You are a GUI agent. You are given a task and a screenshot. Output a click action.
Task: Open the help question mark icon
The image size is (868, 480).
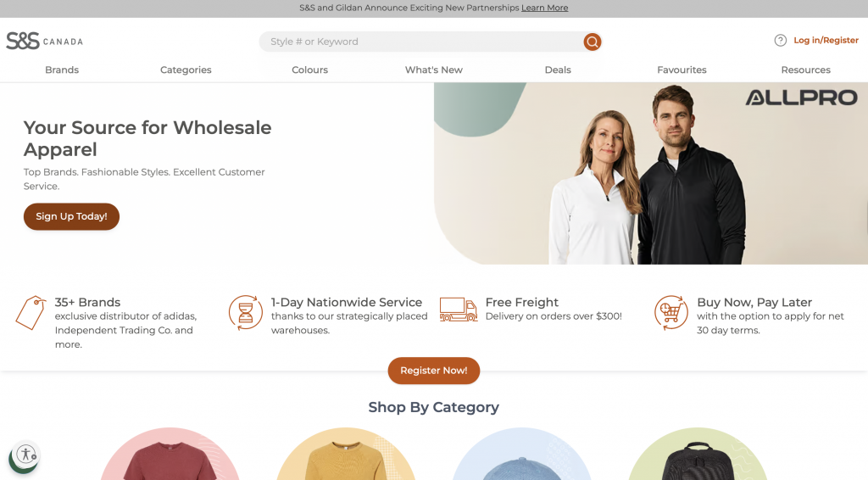pyautogui.click(x=780, y=41)
